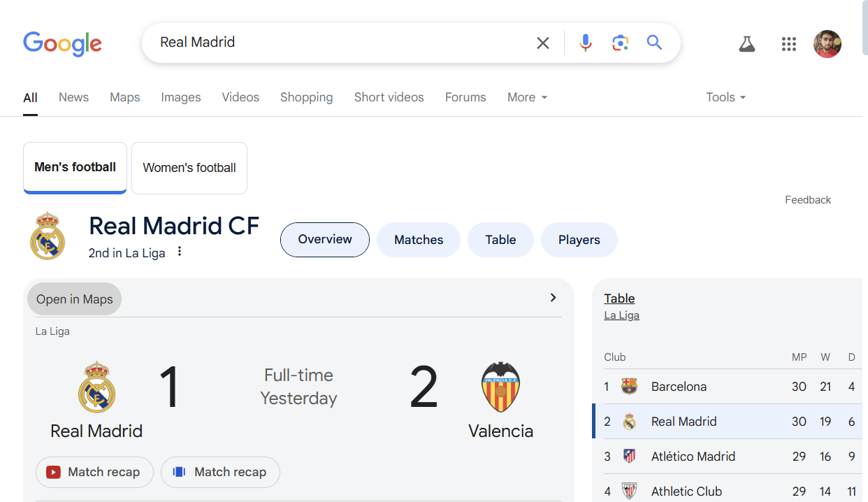The image size is (868, 502).
Task: Select the Images search tab
Action: (181, 97)
